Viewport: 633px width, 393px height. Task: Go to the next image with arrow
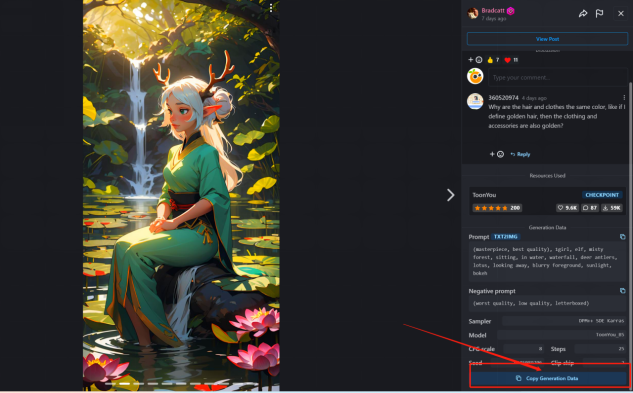(x=451, y=195)
